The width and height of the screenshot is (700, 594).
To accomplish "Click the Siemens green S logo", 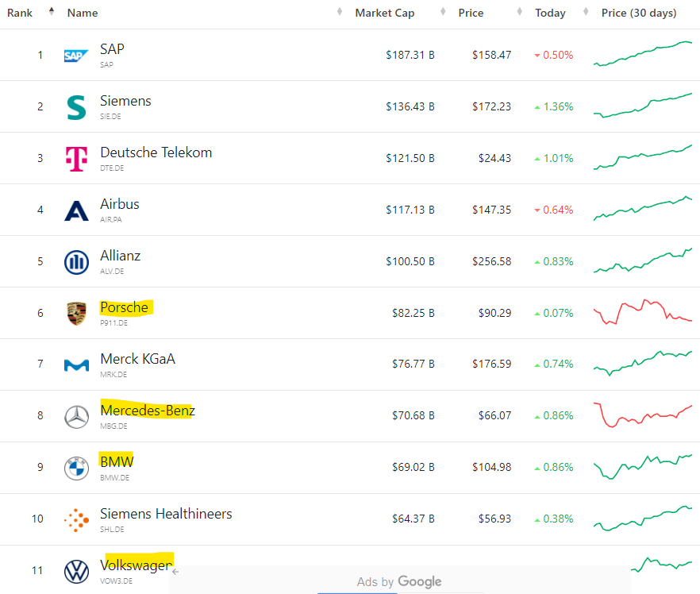I will click(76, 107).
